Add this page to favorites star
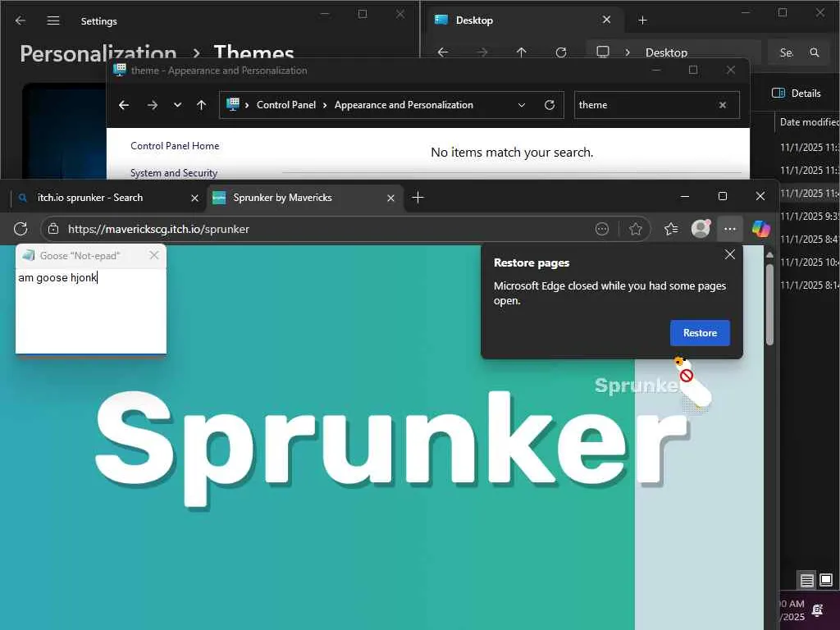The width and height of the screenshot is (840, 630). [636, 229]
